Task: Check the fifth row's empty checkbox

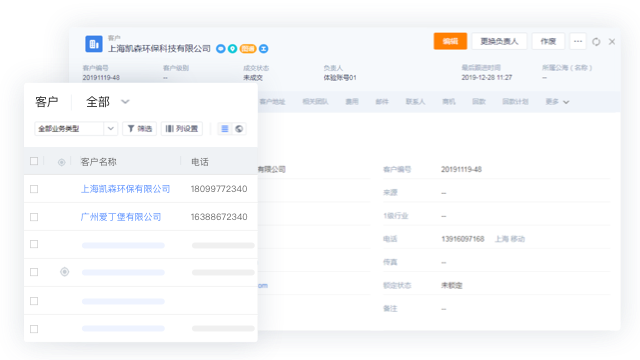Action: pyautogui.click(x=34, y=301)
